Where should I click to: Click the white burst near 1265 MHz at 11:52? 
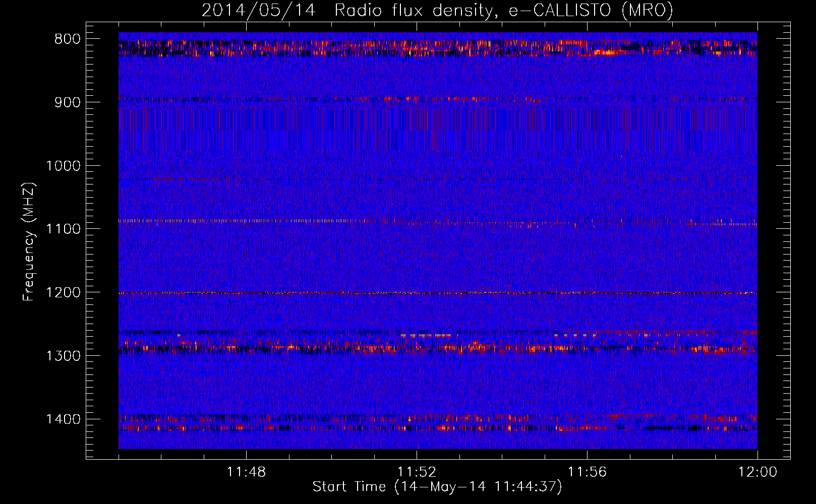426,335
